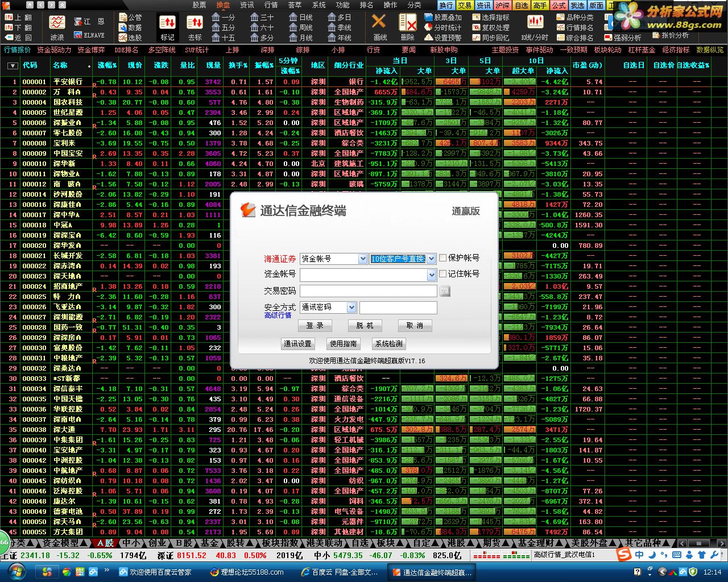Select the 画线 drawing line tool
The width and height of the screenshot is (728, 582).
(379, 27)
